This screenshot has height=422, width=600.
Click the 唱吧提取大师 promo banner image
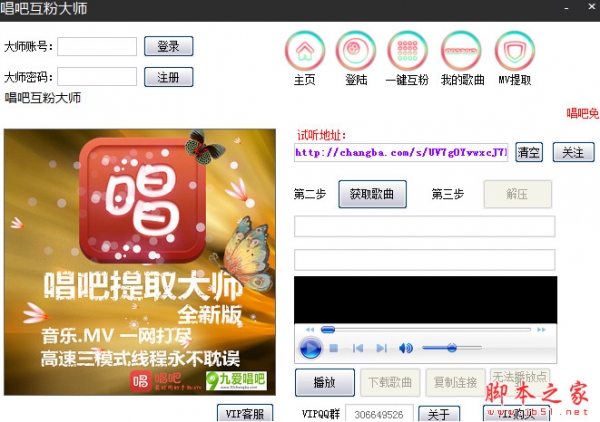[x=140, y=262]
